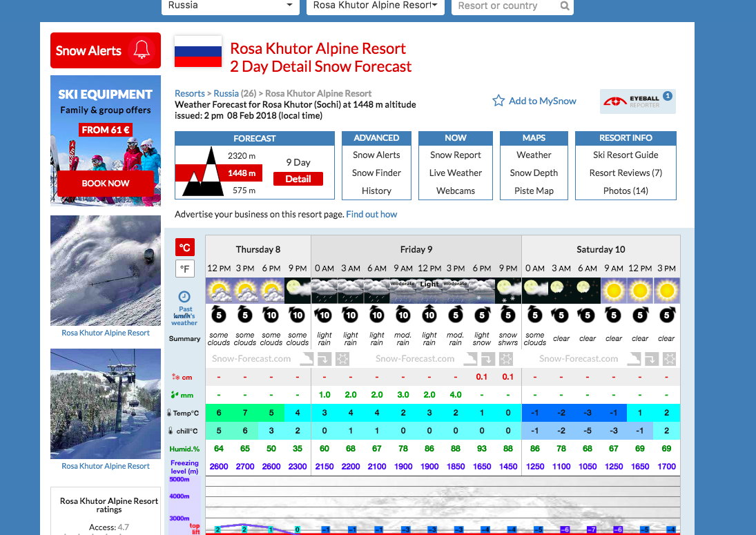Open the Snow Depth map
756x535 pixels.
pyautogui.click(x=534, y=173)
